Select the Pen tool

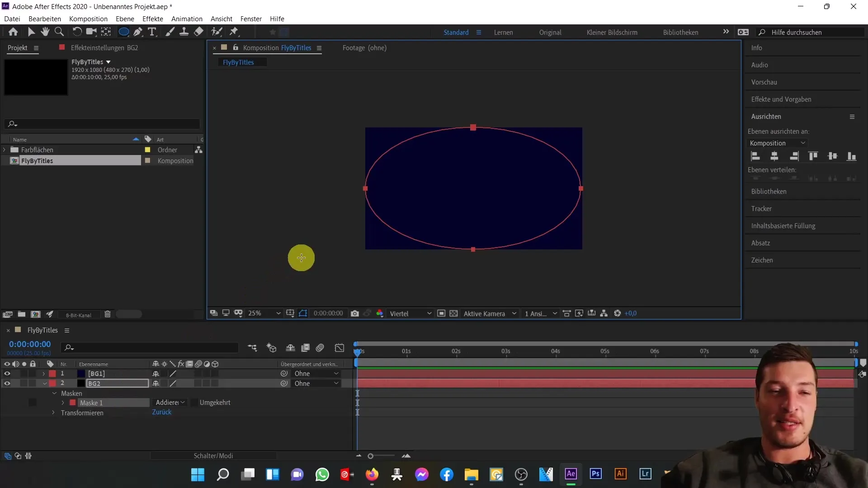pos(138,32)
